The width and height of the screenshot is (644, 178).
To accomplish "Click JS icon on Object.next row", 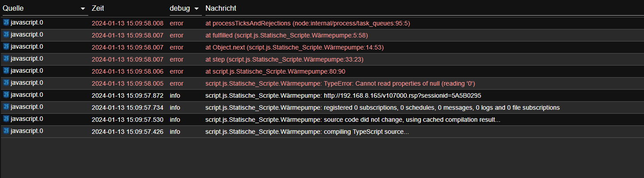I will pyautogui.click(x=6, y=46).
